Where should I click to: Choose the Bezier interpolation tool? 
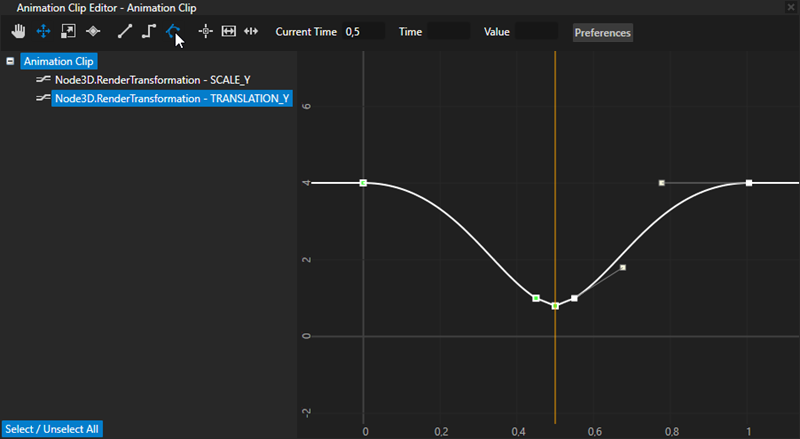173,32
